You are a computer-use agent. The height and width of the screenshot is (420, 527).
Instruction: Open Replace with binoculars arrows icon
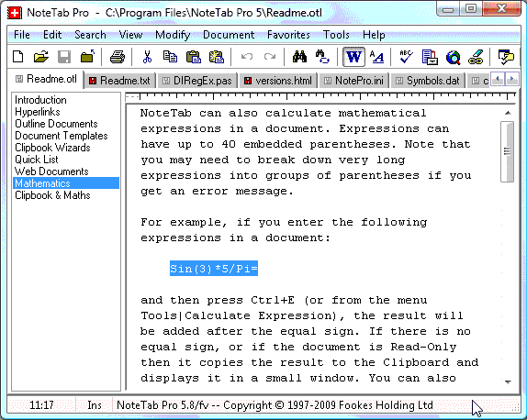tap(322, 57)
